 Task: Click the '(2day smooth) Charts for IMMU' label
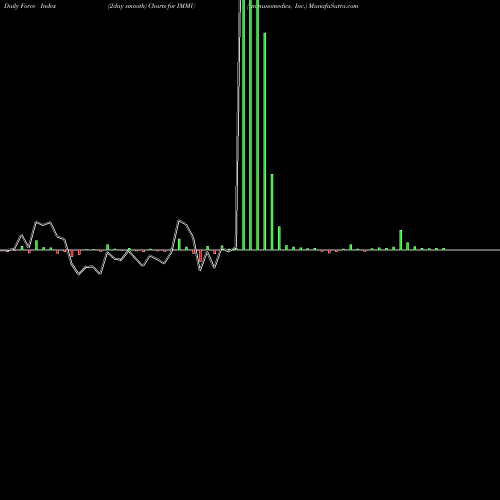(152, 6)
